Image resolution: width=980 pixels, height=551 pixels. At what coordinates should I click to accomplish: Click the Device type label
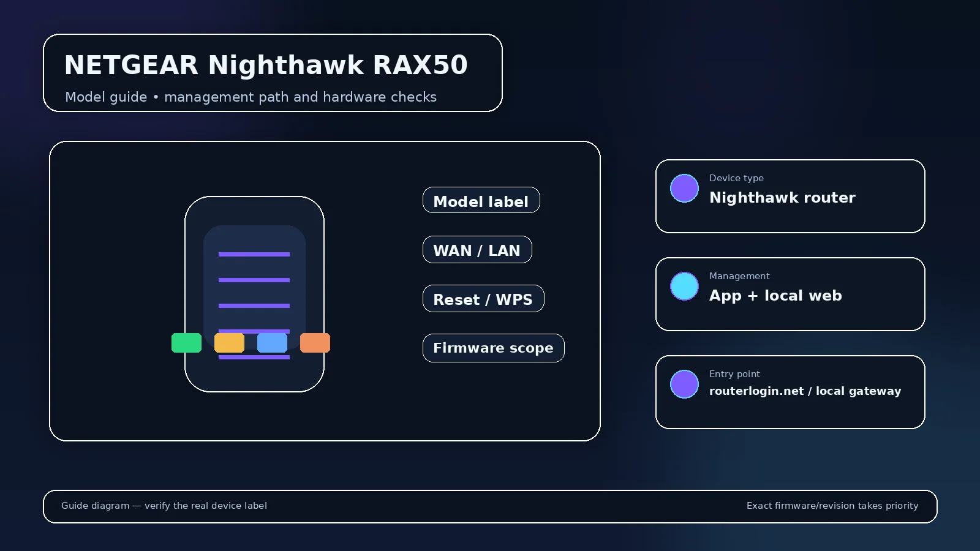pos(736,178)
